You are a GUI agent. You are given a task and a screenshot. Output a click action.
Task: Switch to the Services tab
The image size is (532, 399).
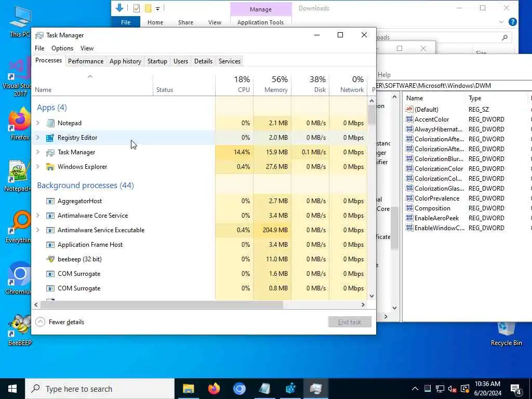click(x=229, y=61)
